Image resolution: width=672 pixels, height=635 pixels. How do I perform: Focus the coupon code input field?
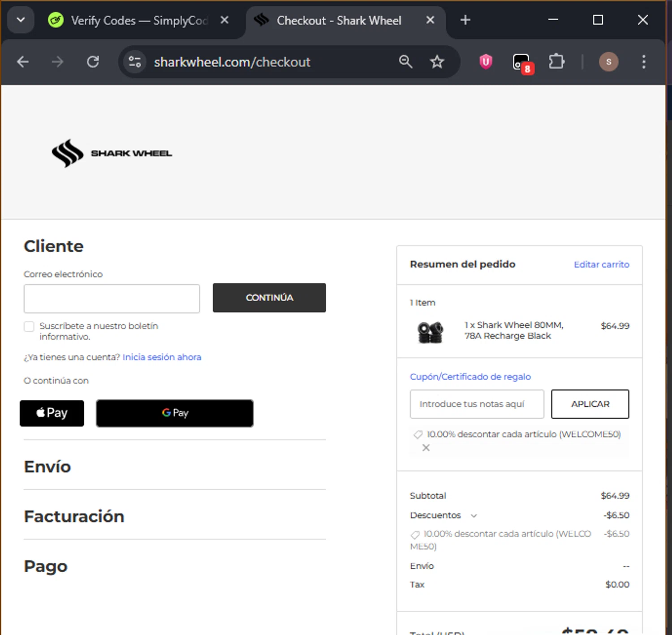pos(477,404)
